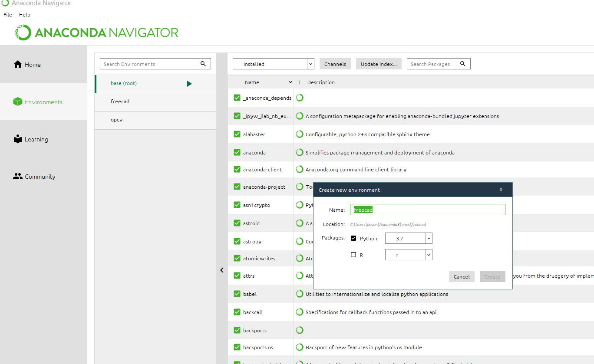Click the asn1crypto package name
594x364 pixels.
pyautogui.click(x=257, y=205)
